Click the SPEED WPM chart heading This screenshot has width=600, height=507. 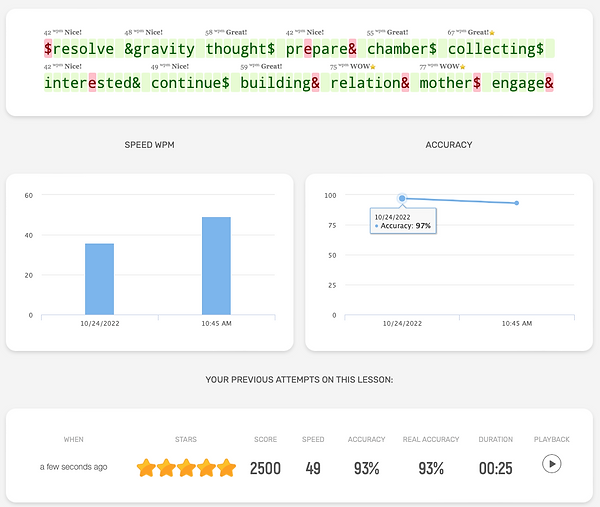pos(150,145)
